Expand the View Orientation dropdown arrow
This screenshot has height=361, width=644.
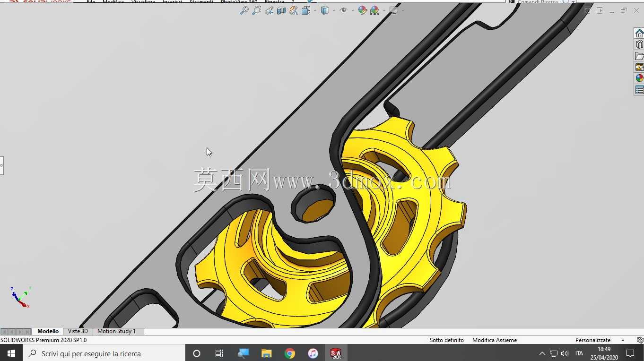(314, 10)
